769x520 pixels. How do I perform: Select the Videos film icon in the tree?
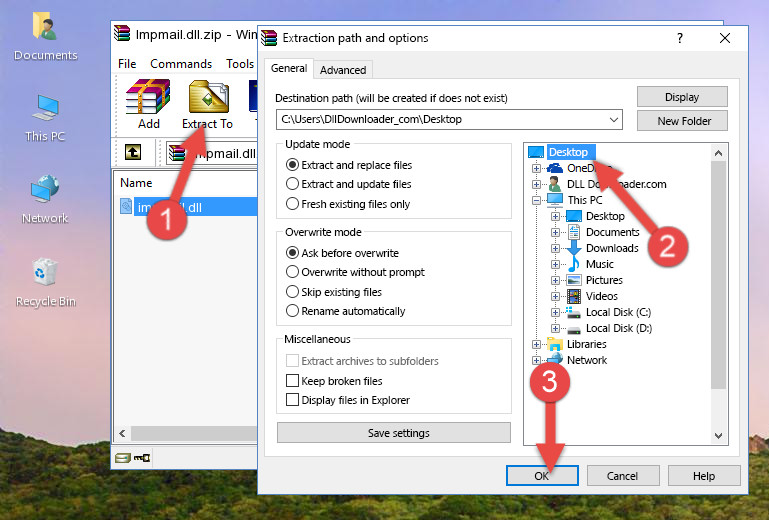574,296
